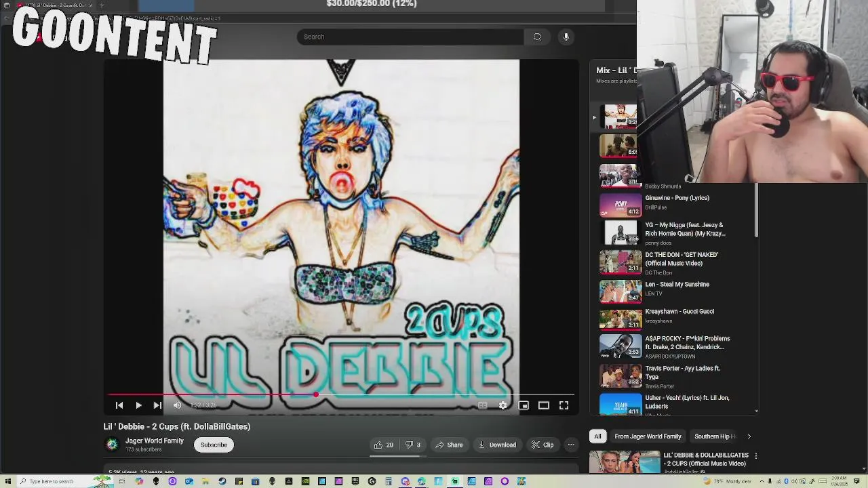Open Outlook mail from the taskbar
This screenshot has width=868, height=488.
click(x=189, y=481)
